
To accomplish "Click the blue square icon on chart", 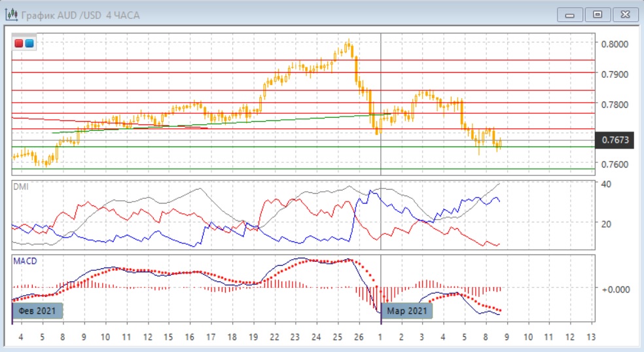I will click(x=29, y=44).
